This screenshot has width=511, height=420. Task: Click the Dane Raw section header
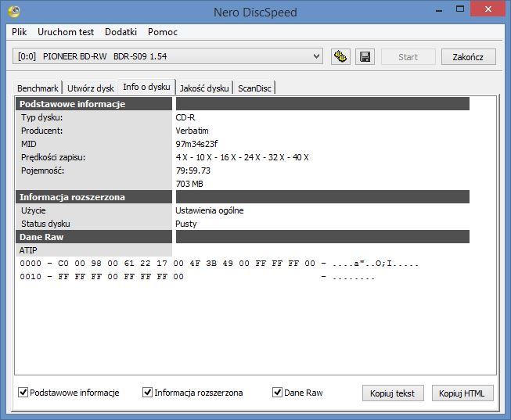pos(94,237)
